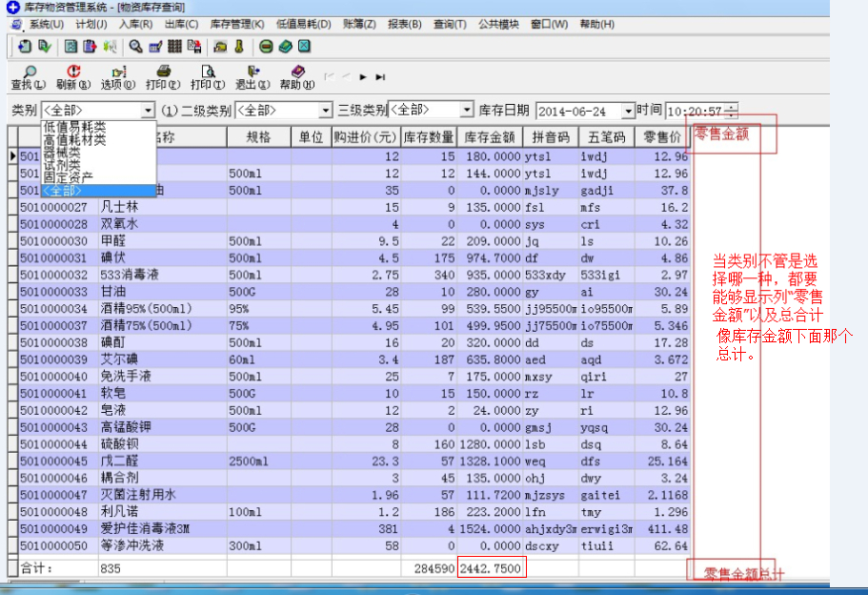Image resolution: width=868 pixels, height=595 pixels.
Task: Open the 报表(B) menu
Action: point(405,25)
